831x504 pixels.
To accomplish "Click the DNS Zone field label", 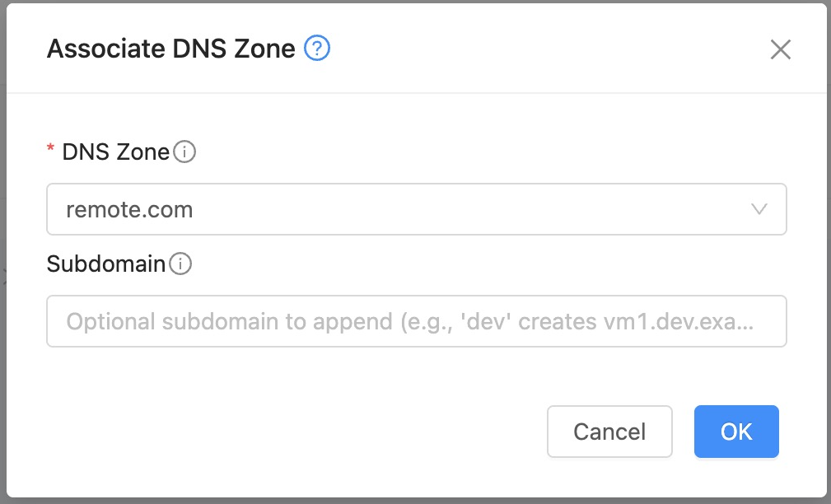I will tap(115, 152).
